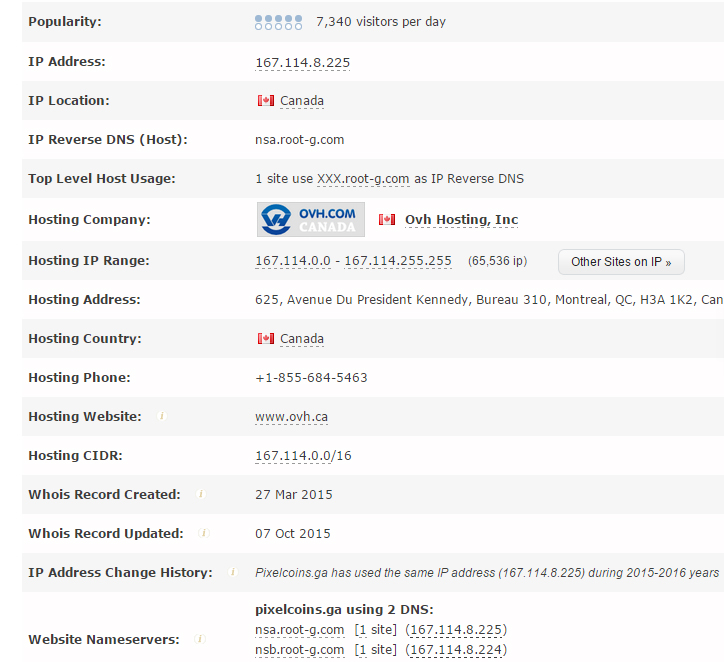The image size is (724, 662).
Task: Click the Canada flag in Hosting Country row
Action: (265, 338)
